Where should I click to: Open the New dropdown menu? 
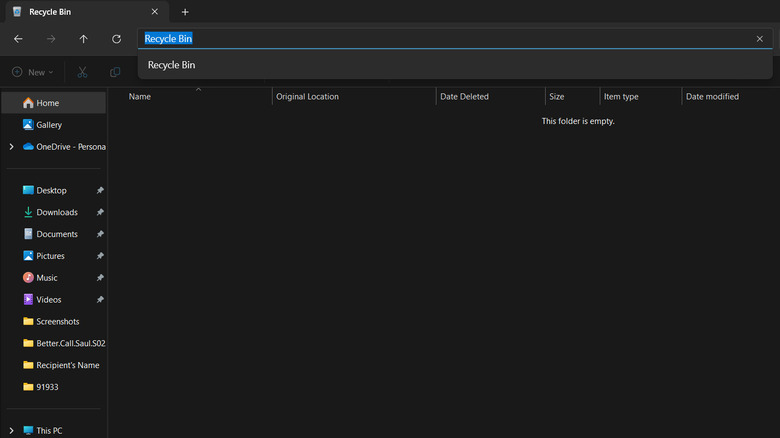[x=33, y=72]
